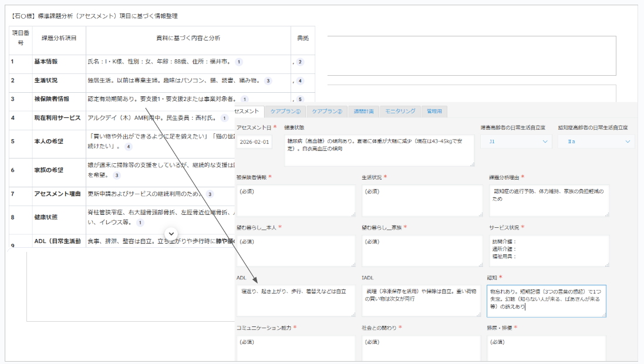Open the 週間計画 tab
644x364 pixels.
point(363,111)
